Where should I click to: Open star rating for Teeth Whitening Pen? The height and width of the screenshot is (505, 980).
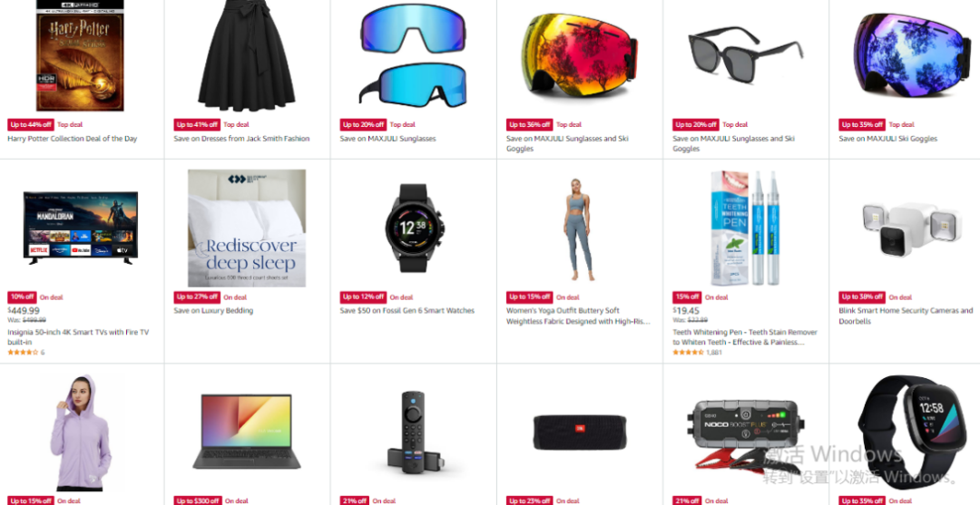point(688,353)
